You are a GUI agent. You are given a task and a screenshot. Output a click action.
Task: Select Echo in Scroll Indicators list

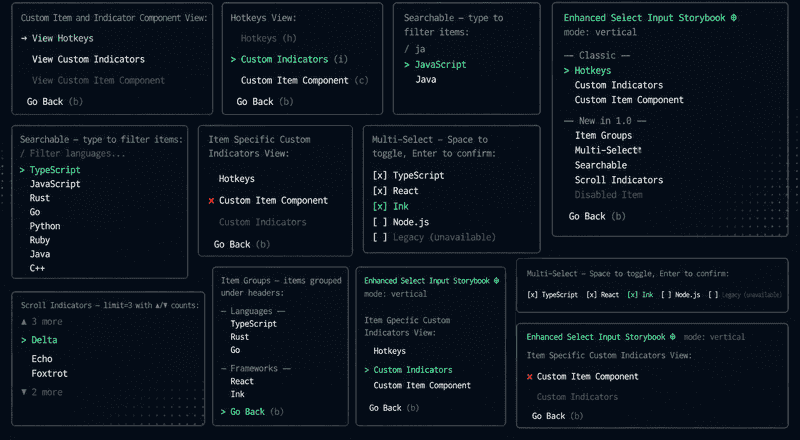point(41,359)
